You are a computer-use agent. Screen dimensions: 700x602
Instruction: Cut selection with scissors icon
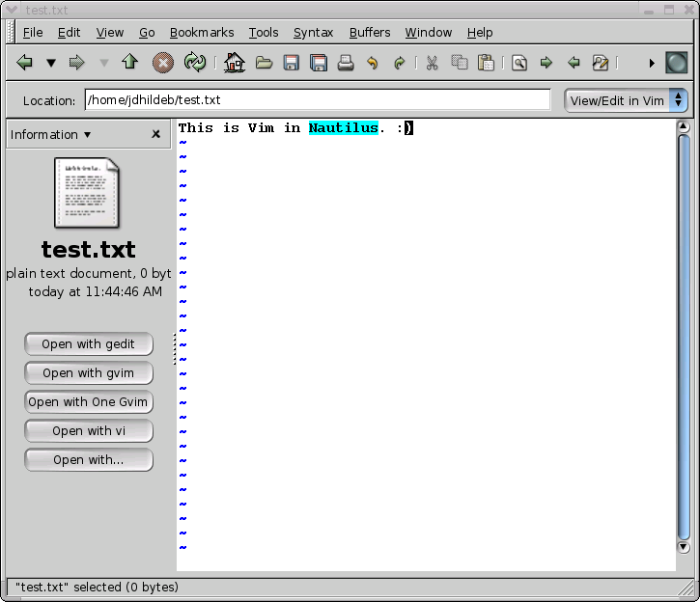(x=432, y=63)
